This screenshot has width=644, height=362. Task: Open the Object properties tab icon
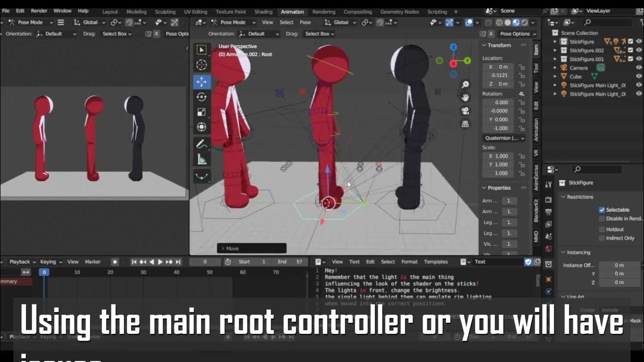tap(549, 279)
